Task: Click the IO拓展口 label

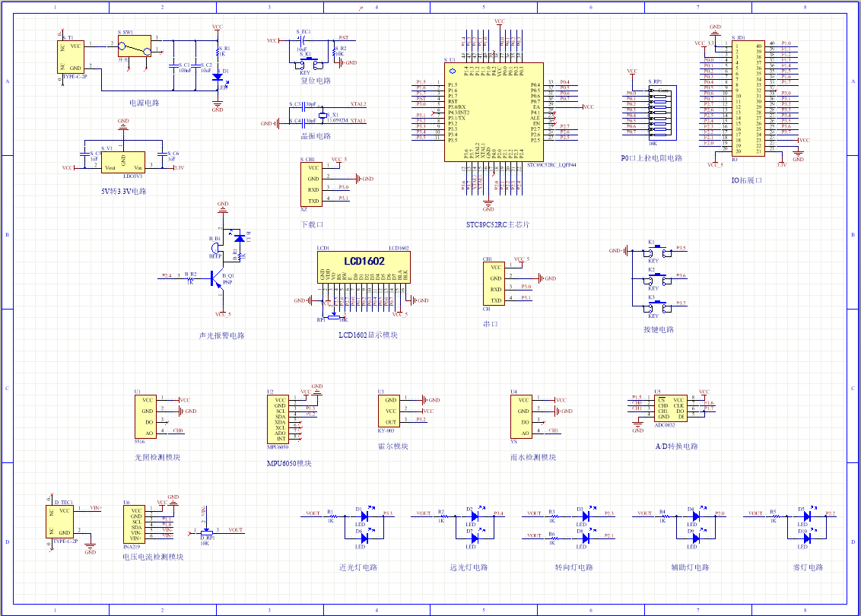Action: (746, 180)
